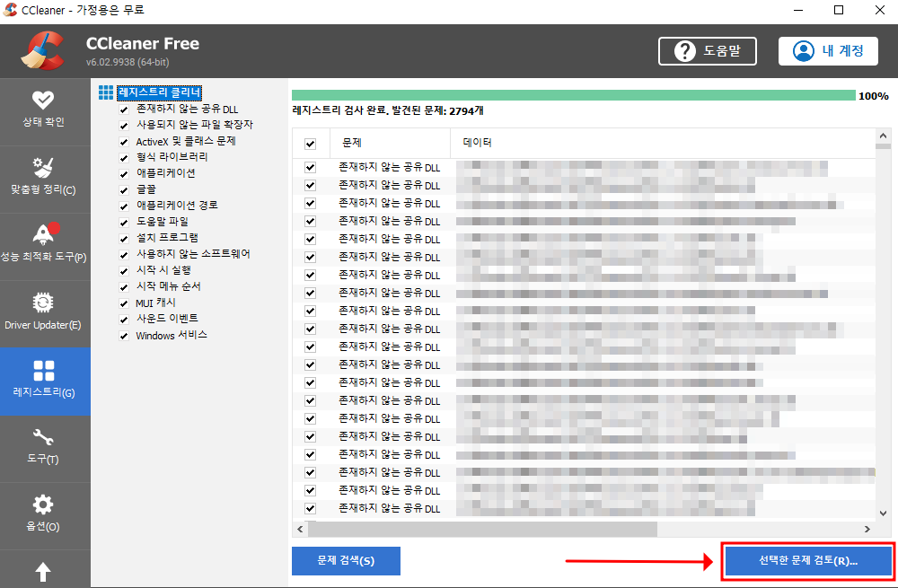
Task: Click vertical scrollbar down arrow
Action: tap(883, 513)
